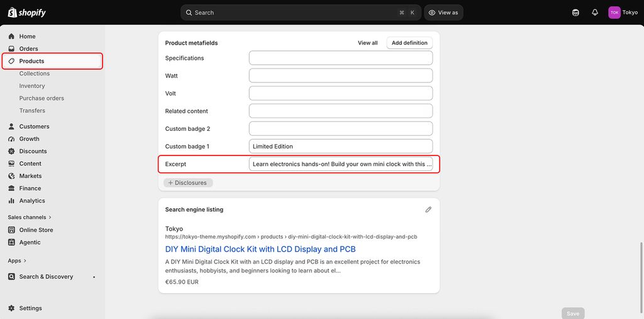Open the Tokyo store account menu
Screen dimensions: 644x319
tap(623, 13)
